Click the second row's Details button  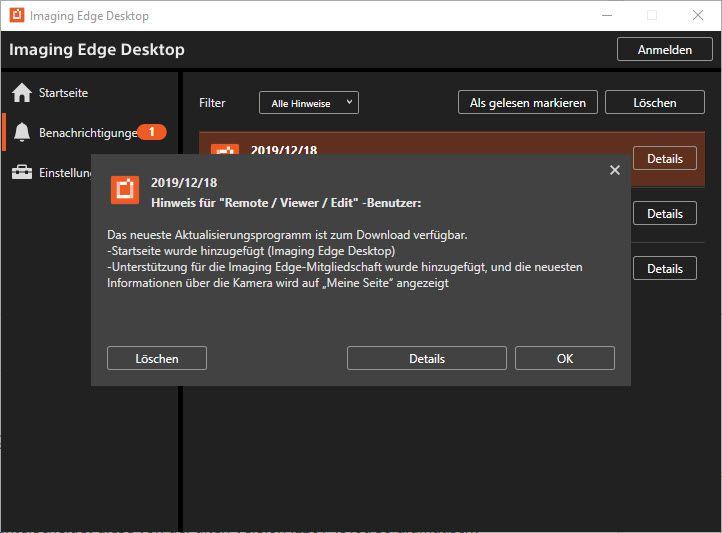coord(664,213)
